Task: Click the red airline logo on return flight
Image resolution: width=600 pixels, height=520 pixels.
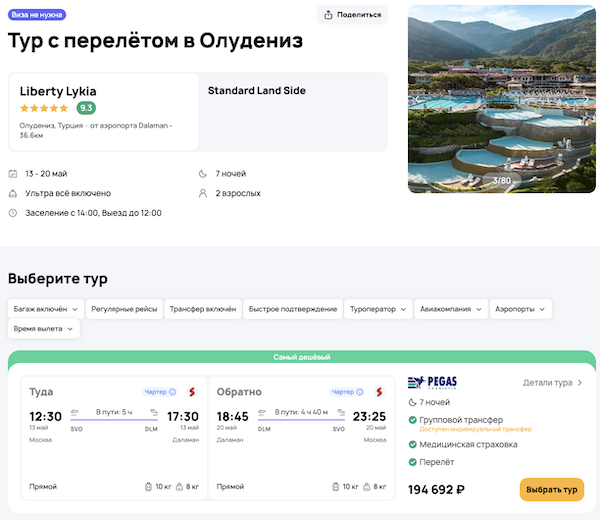Action: click(379, 392)
